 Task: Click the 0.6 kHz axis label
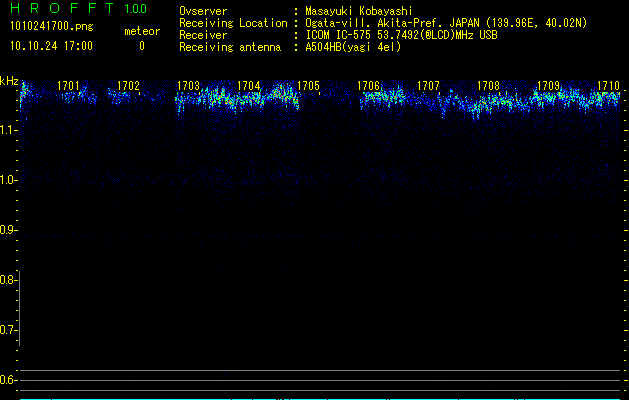[8, 380]
